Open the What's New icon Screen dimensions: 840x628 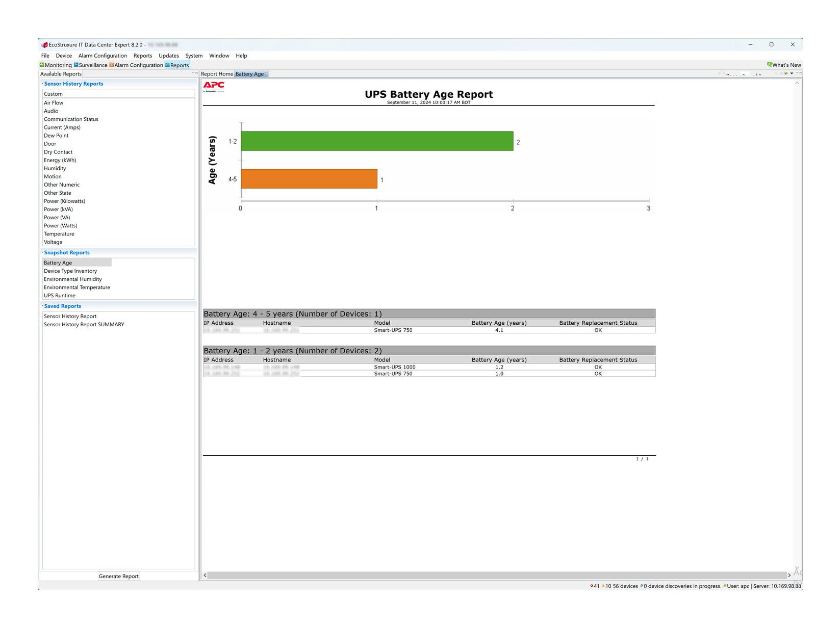[769, 64]
